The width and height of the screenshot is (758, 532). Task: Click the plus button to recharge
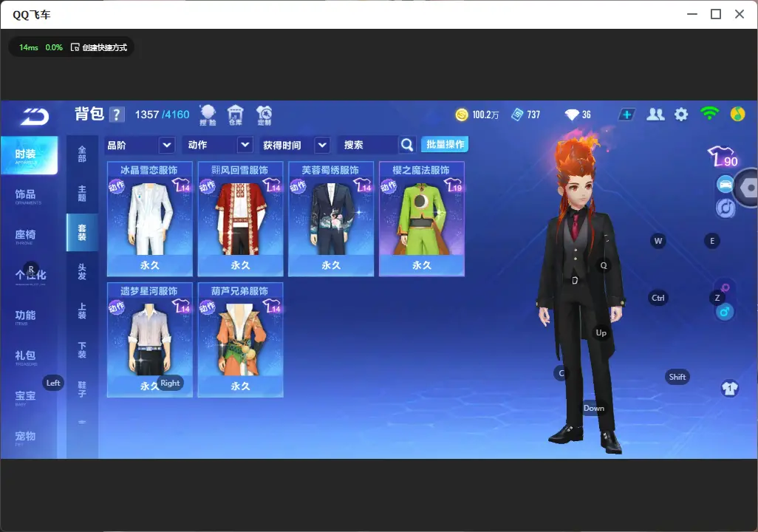coord(626,115)
